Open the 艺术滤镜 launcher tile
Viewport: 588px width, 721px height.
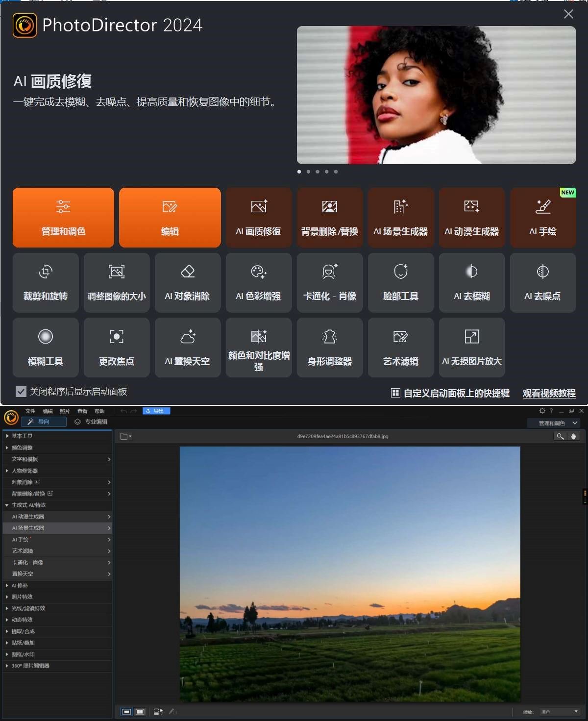tap(401, 348)
